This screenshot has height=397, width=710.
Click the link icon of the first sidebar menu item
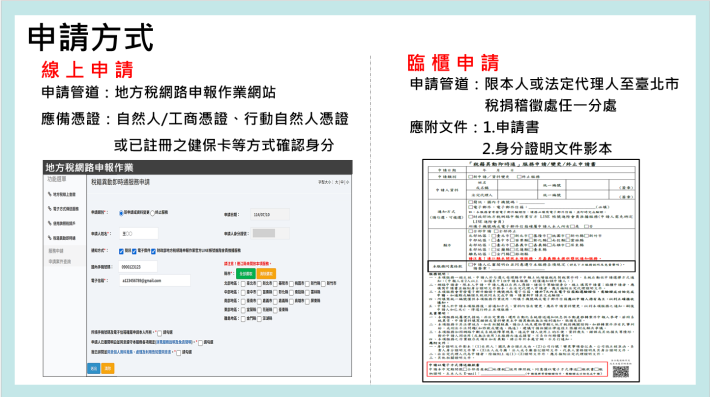coord(50,194)
